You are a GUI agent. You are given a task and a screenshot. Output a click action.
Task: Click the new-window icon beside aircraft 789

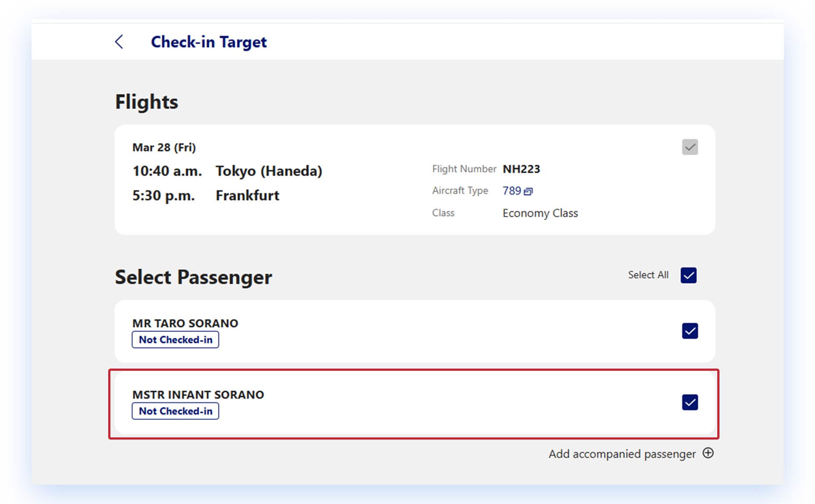pos(528,192)
